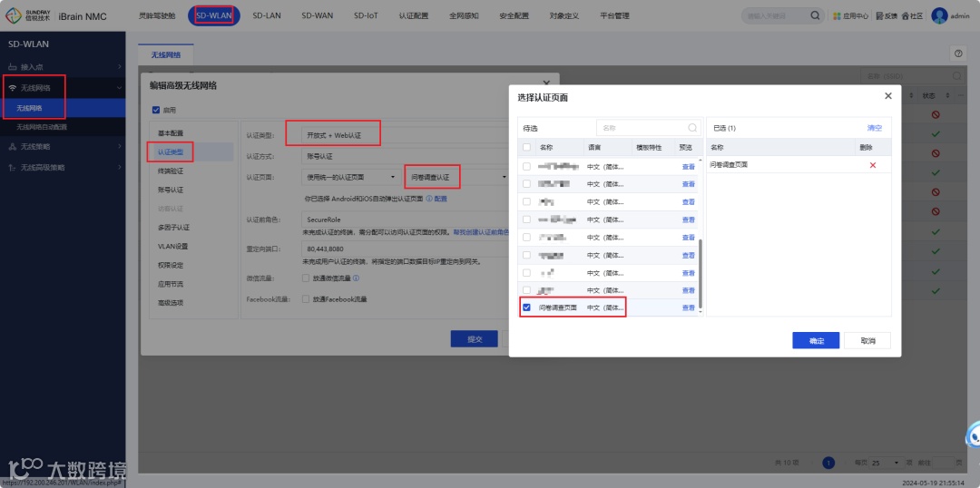The image size is (980, 488).
Task: Open the 使用统一的认证页面 dropdown
Action: pyautogui.click(x=351, y=178)
